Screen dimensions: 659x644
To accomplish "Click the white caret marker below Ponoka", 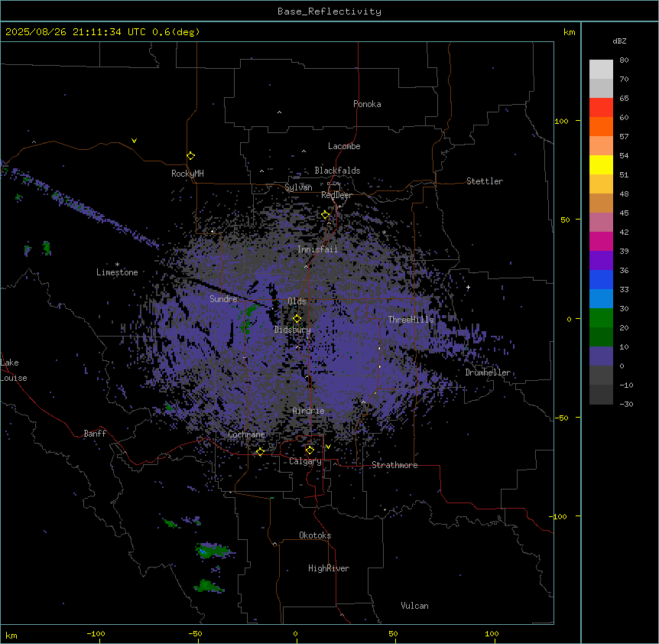I will click(x=279, y=112).
